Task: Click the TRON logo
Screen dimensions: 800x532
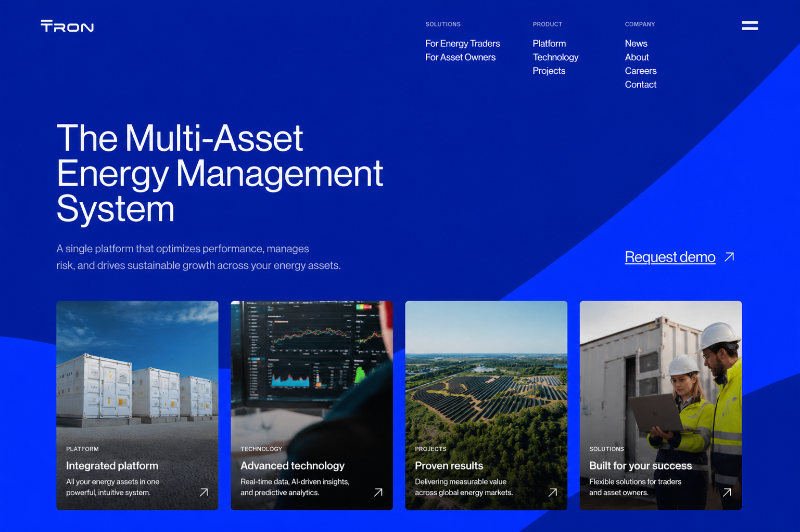Action: point(67,26)
